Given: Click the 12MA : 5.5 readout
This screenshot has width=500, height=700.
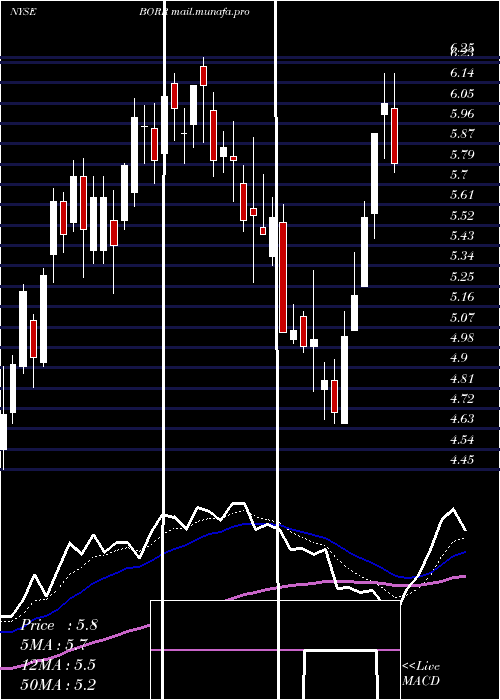Looking at the screenshot, I should point(58,665).
